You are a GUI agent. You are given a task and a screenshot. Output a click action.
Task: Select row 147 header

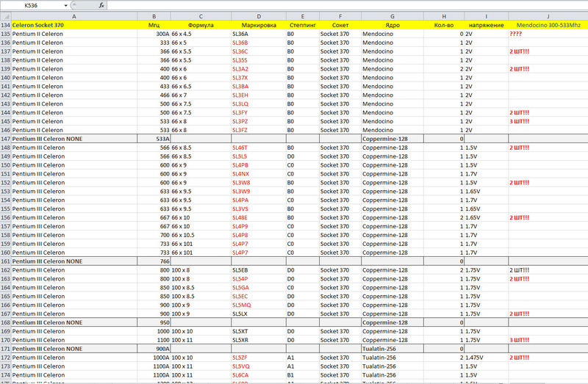(x=6, y=139)
